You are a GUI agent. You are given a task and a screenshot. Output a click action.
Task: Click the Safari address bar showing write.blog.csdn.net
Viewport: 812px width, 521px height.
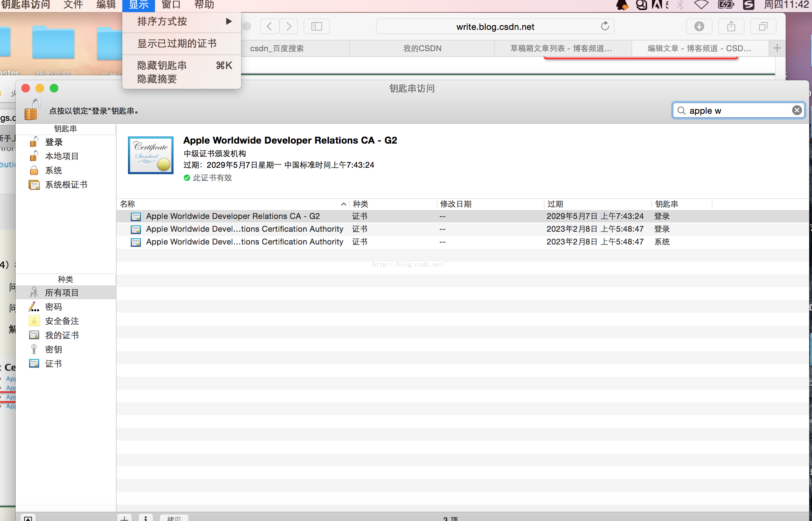tap(495, 27)
